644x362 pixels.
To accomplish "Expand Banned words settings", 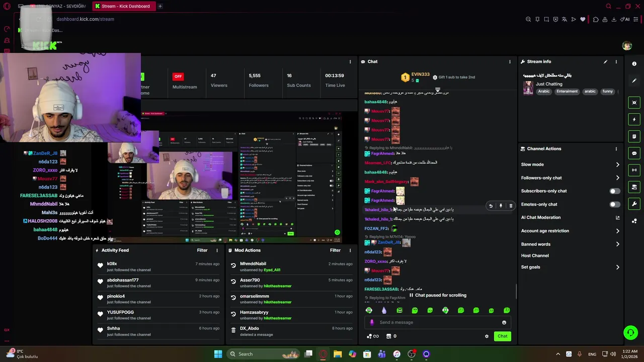I will (571, 244).
